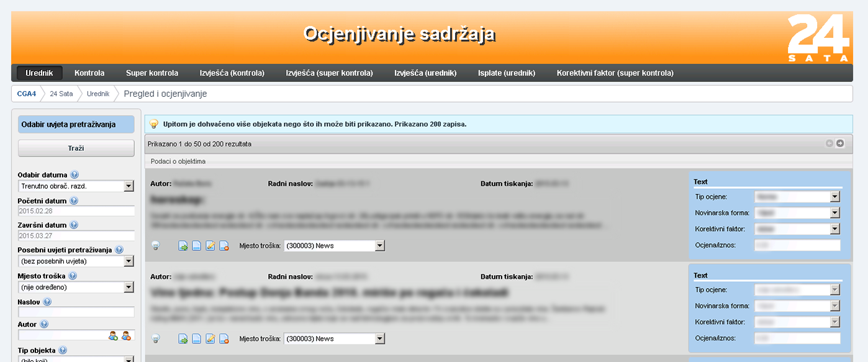This screenshot has width=868, height=362.
Task: Click disabled previous results page arrow
Action: pyautogui.click(x=830, y=143)
